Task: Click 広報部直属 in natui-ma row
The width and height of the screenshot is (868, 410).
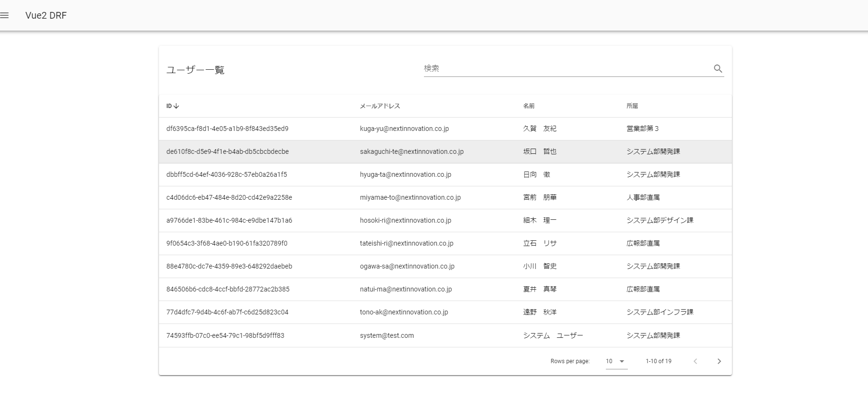Action: tap(643, 290)
